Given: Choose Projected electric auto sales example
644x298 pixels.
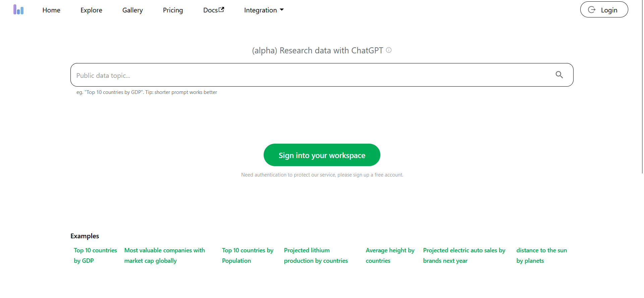Looking at the screenshot, I should pyautogui.click(x=464, y=255).
